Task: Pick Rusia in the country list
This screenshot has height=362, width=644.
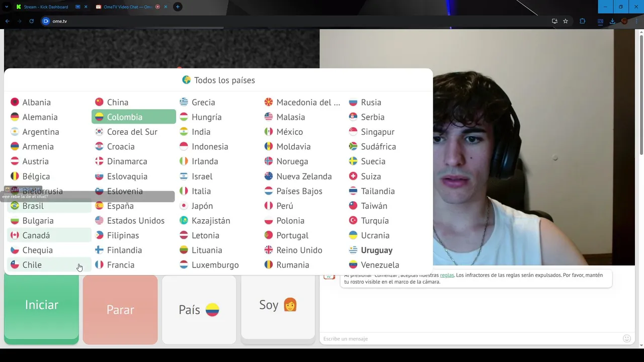Action: click(387, 102)
